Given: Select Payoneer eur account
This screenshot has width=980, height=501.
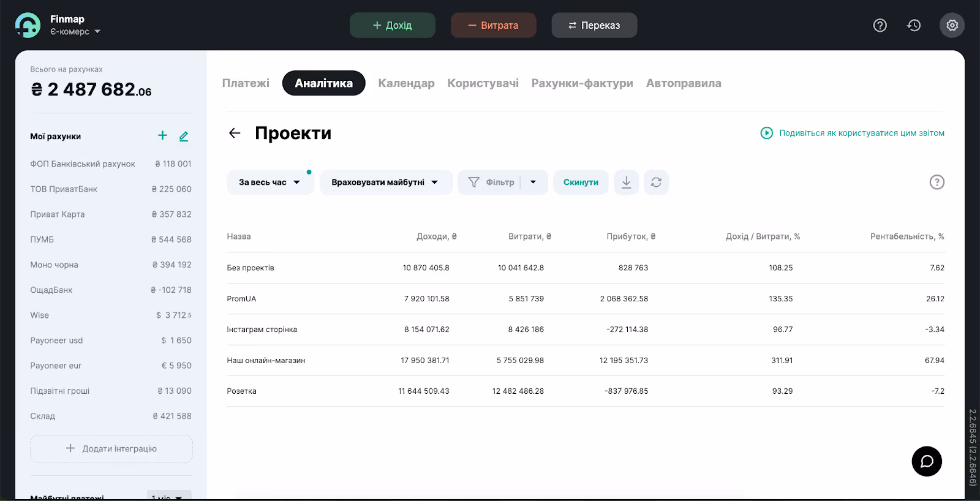Looking at the screenshot, I should (x=111, y=366).
